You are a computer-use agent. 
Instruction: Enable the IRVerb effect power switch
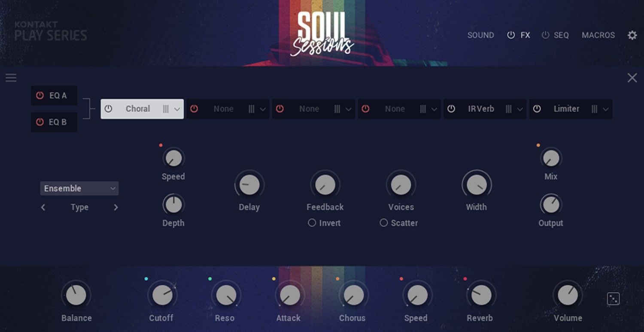[451, 109]
